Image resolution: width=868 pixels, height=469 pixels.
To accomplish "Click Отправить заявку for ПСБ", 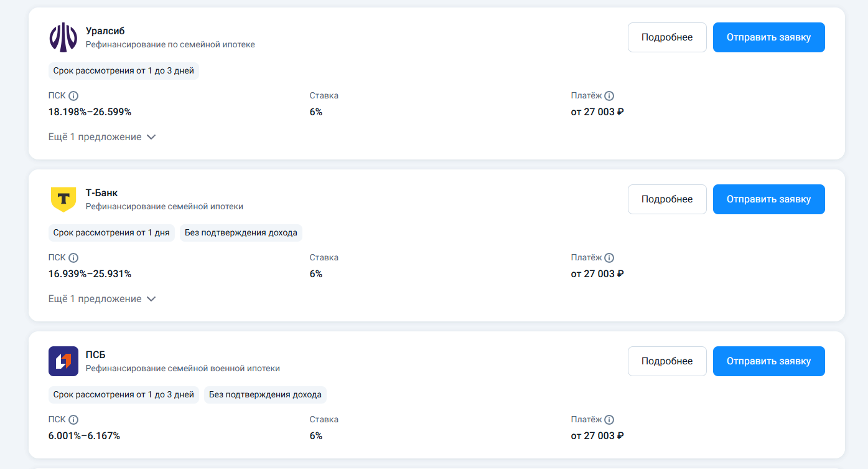I will coord(769,361).
